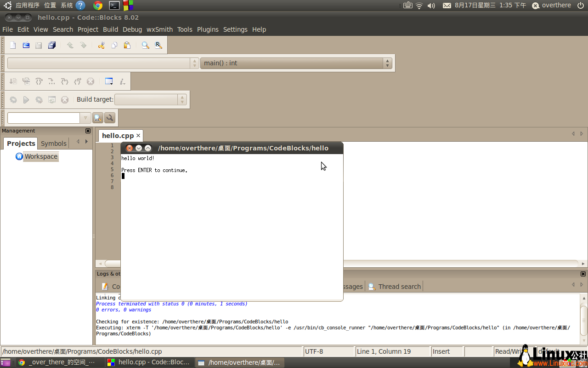The height and width of the screenshot is (368, 588).
Task: Adjust system volume via the speaker icon
Action: (x=432, y=5)
